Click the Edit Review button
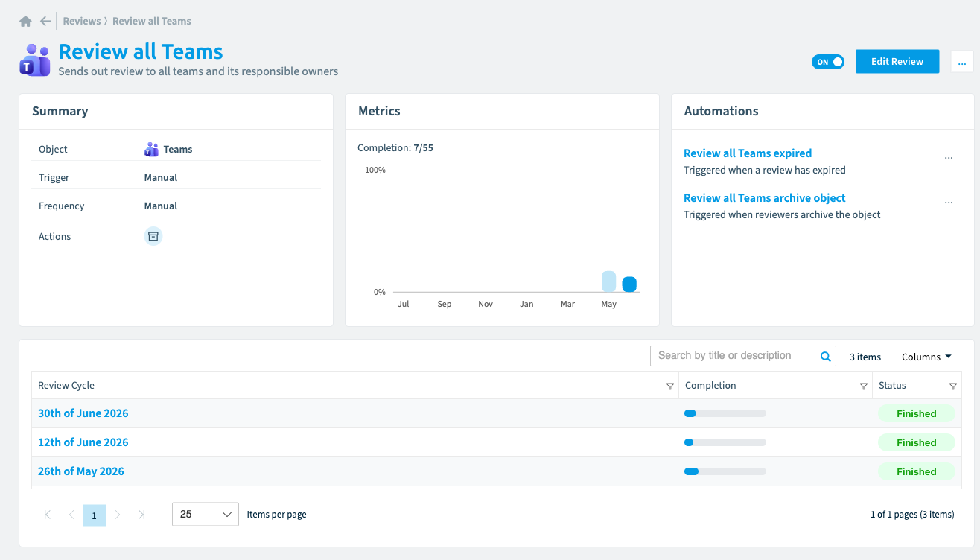The width and height of the screenshot is (980, 560). pyautogui.click(x=897, y=62)
